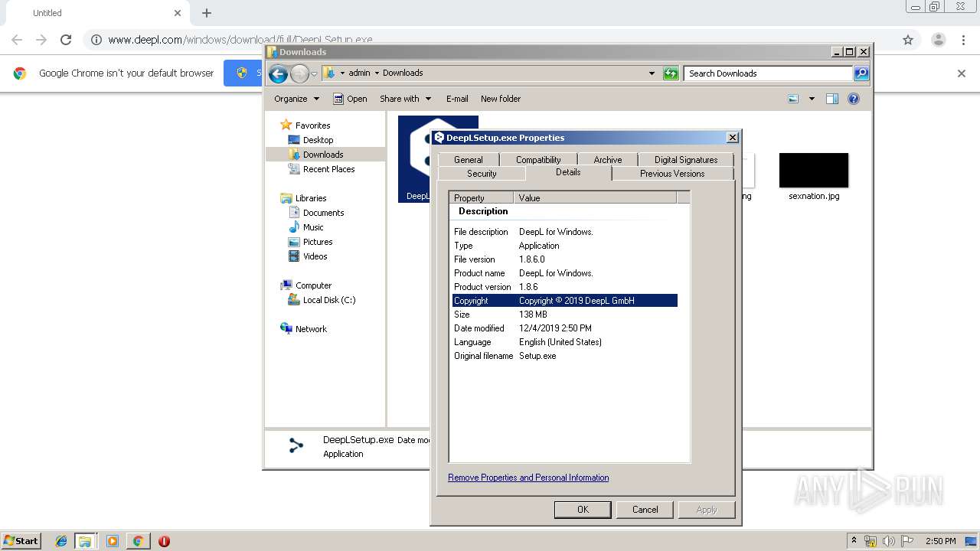Viewport: 980px width, 551px height.
Task: Open the Pictures library
Action: [x=318, y=242]
